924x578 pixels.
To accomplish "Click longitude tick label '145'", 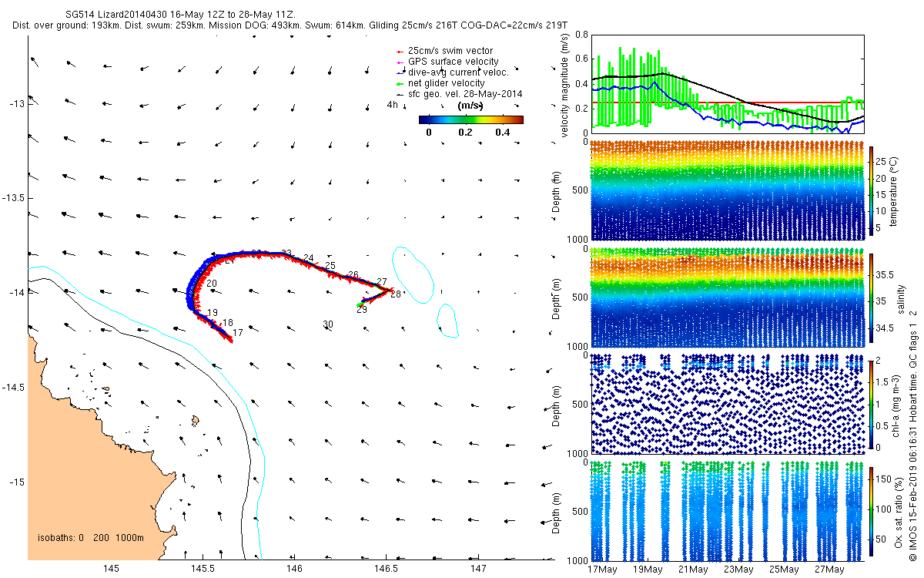I will pos(111,569).
